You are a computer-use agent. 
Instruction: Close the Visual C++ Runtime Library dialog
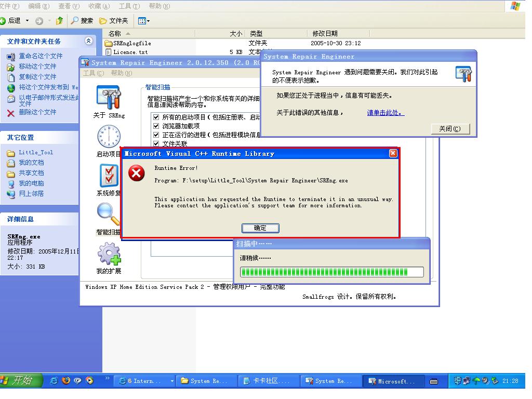[x=393, y=153]
